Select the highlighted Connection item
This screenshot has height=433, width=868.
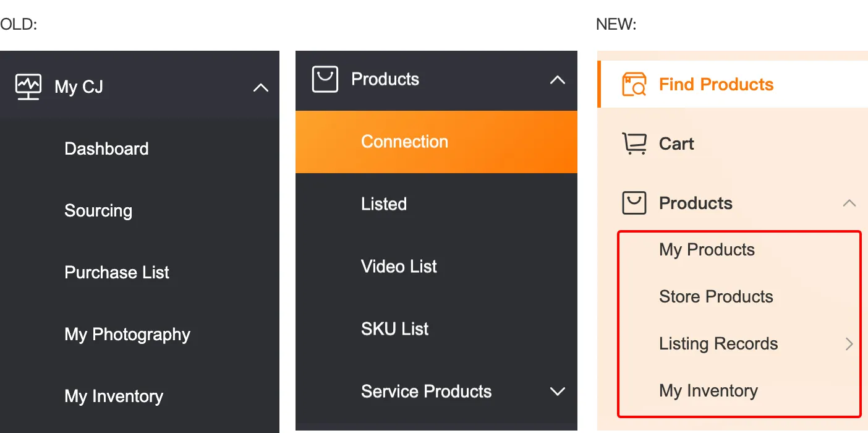point(404,142)
